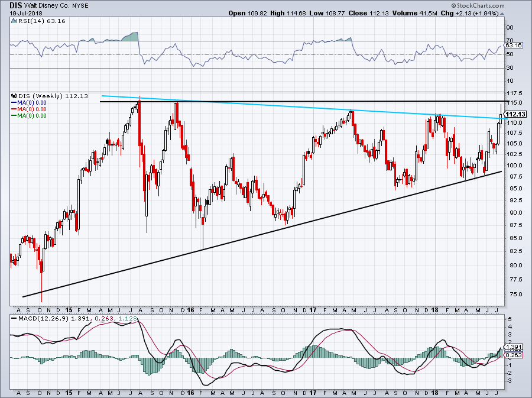Click the 107.5 price axis label

tap(514, 133)
